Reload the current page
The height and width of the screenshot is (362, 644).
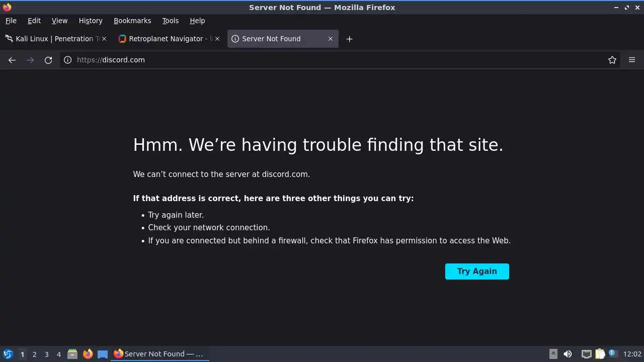pyautogui.click(x=48, y=60)
